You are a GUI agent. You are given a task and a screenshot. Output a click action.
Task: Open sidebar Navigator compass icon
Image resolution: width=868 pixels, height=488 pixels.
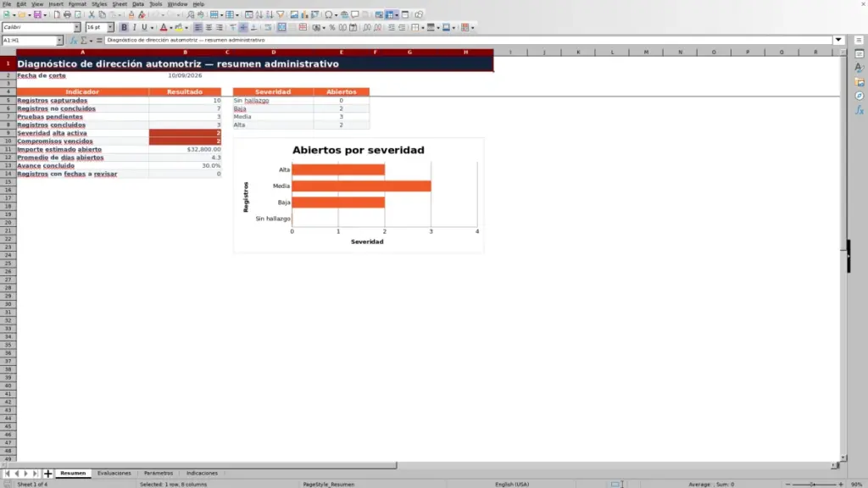pyautogui.click(x=860, y=96)
